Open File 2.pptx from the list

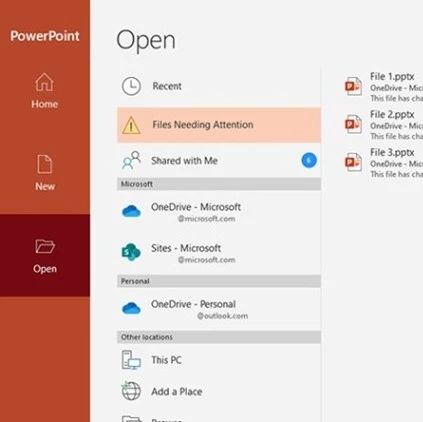tap(383, 124)
